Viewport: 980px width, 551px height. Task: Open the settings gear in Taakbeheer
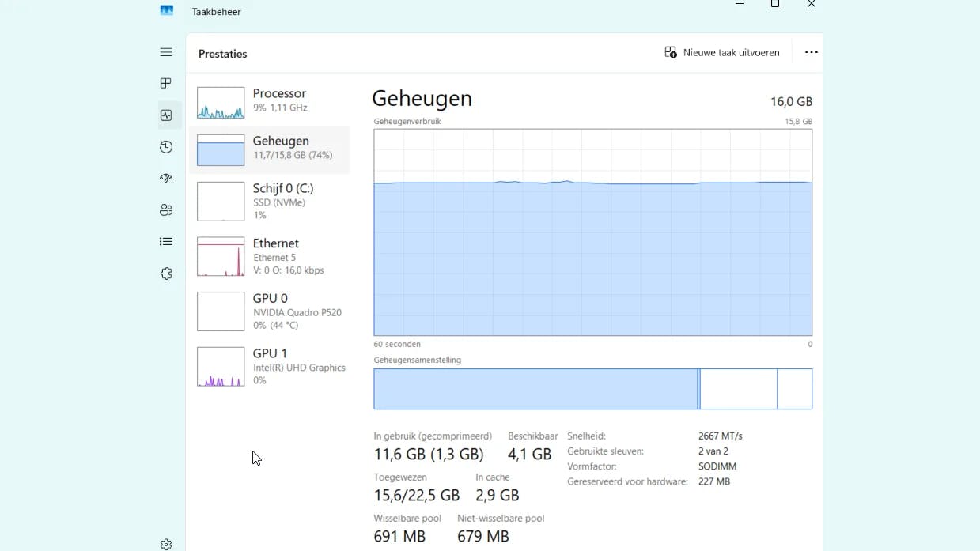tap(166, 544)
